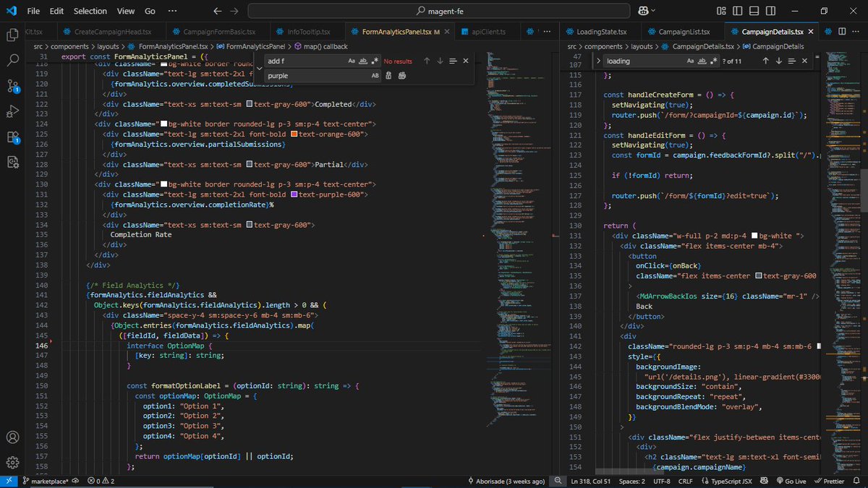This screenshot has height=488, width=868.
Task: Open the Edit menu
Action: [x=57, y=11]
